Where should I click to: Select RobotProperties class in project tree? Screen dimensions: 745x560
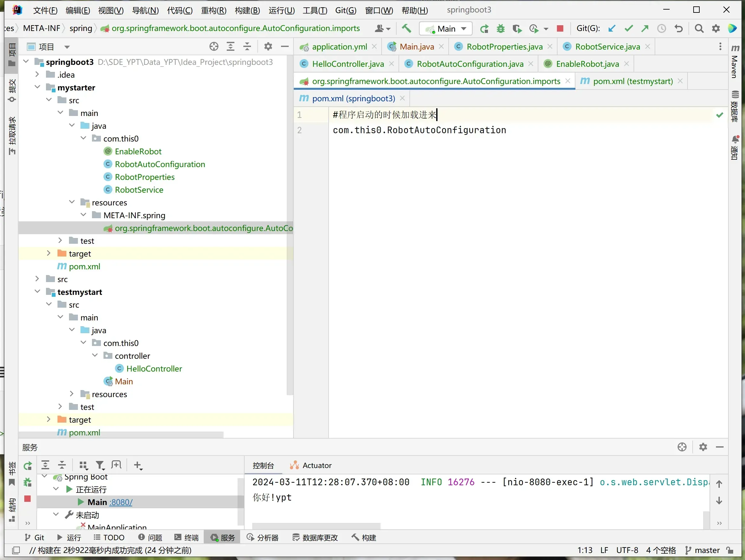pos(144,177)
